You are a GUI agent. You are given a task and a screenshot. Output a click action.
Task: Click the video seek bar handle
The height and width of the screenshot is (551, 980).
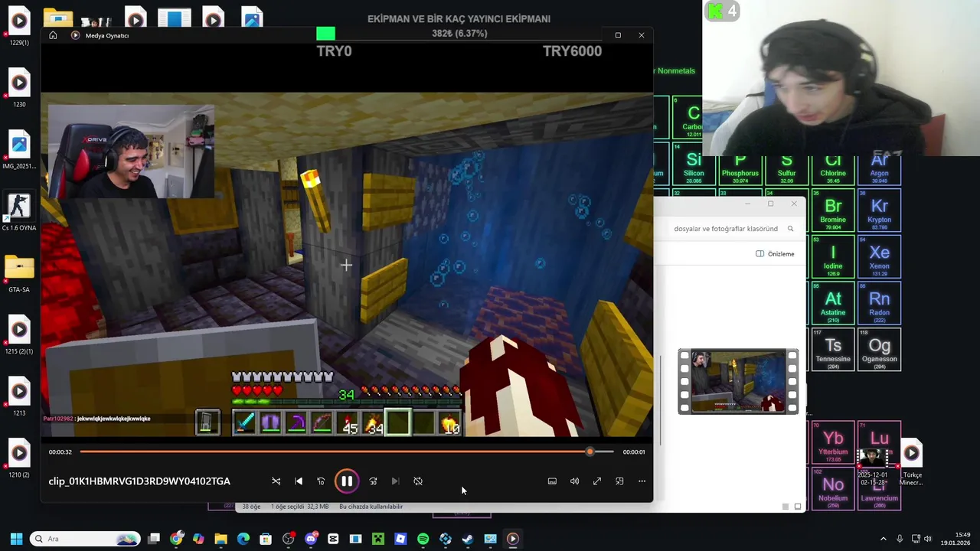point(590,452)
